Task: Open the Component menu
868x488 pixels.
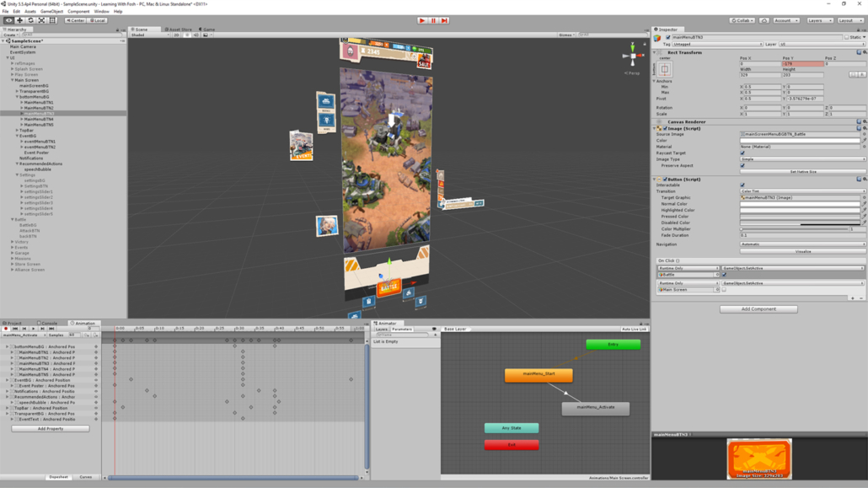Action: coord(78,11)
